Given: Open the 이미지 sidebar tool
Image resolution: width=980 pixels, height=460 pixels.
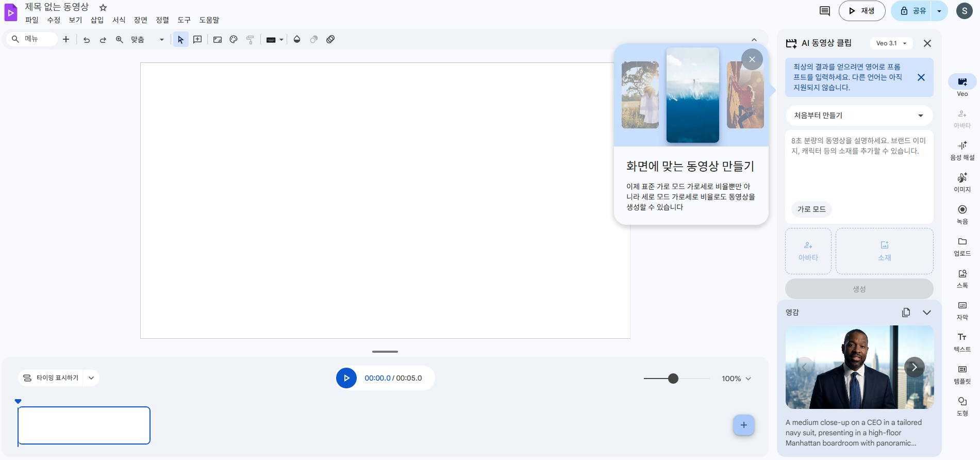Looking at the screenshot, I should (962, 182).
